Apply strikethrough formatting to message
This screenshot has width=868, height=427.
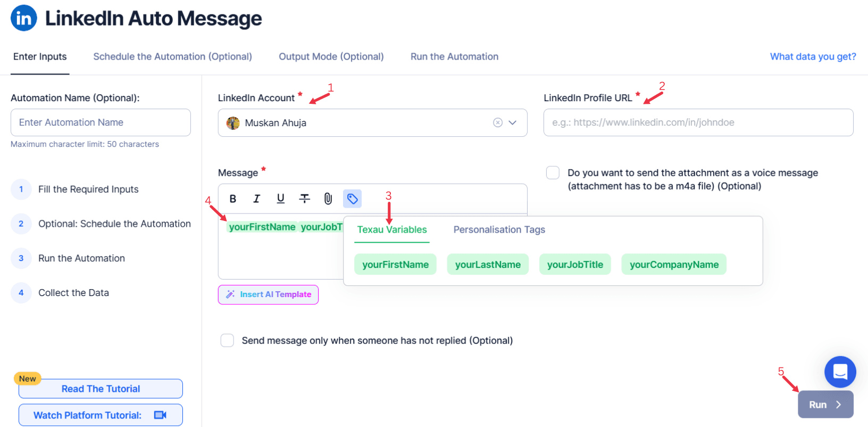(305, 199)
